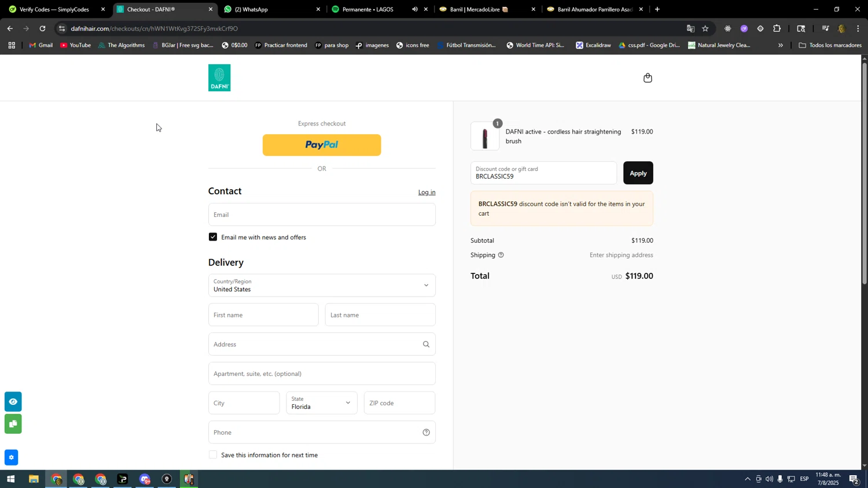
Task: Open The Algorithms bookmark
Action: pyautogui.click(x=121, y=45)
